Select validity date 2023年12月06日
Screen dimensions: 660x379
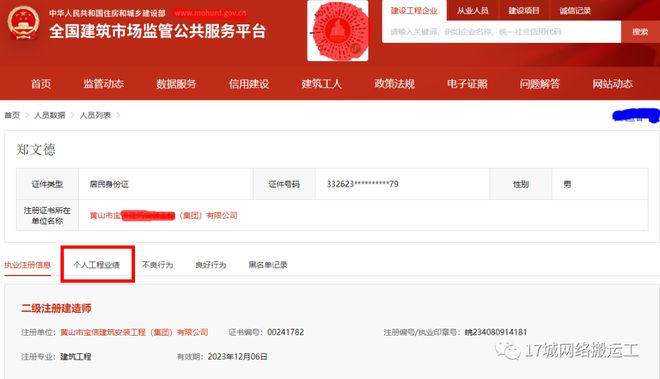click(x=237, y=357)
